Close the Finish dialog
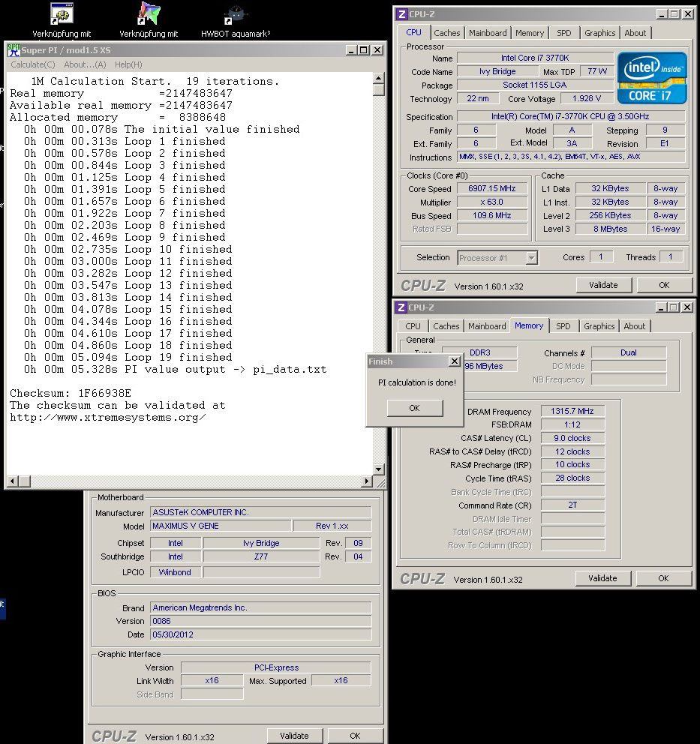This screenshot has width=700, height=744. [x=454, y=361]
